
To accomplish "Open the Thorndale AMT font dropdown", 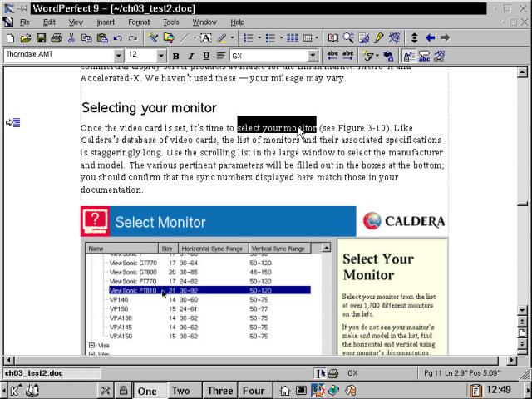I will pyautogui.click(x=117, y=56).
